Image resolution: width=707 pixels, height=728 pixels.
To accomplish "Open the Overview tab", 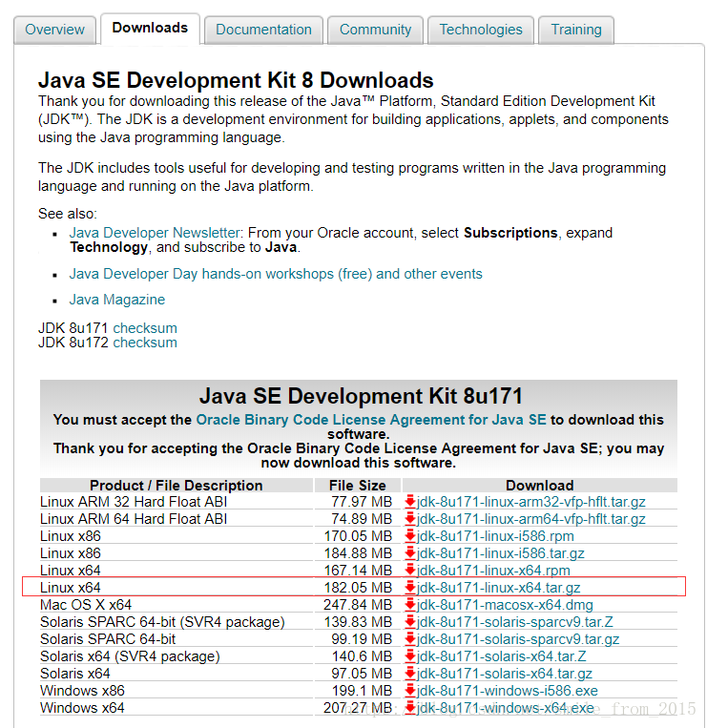I will pyautogui.click(x=54, y=30).
